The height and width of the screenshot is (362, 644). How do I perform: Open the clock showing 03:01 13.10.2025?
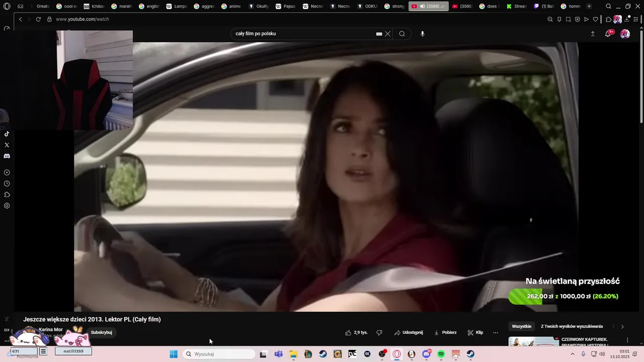(x=620, y=354)
